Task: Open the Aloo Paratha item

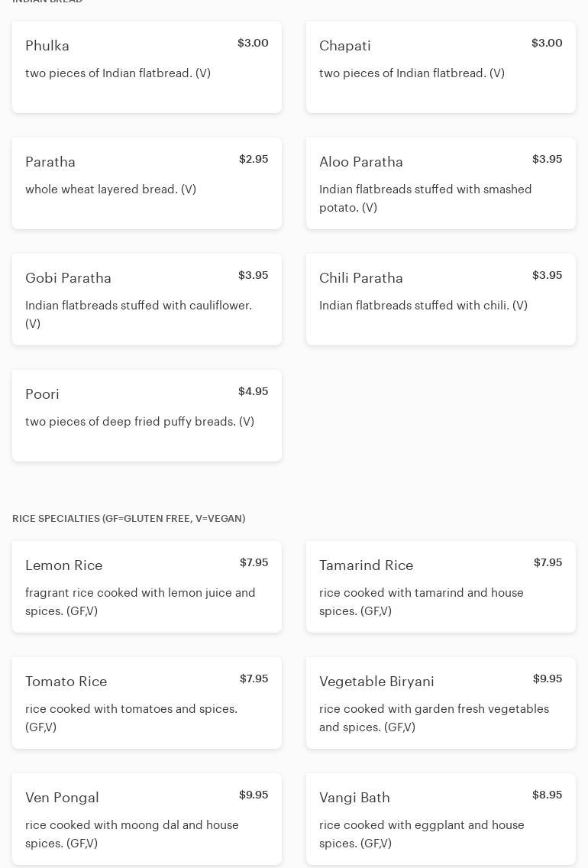Action: (x=441, y=183)
